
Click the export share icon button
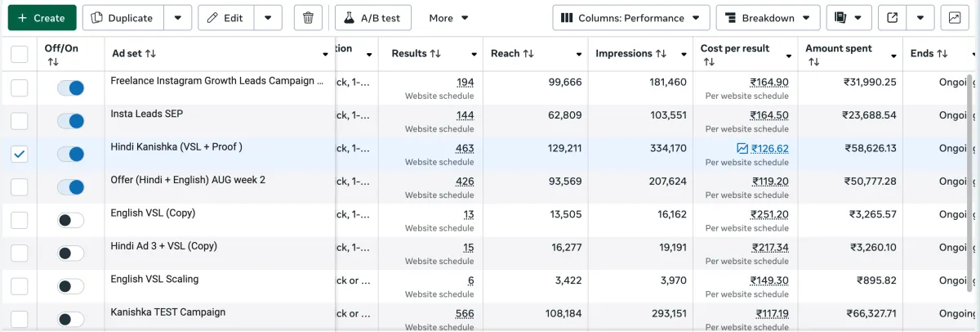pos(893,18)
